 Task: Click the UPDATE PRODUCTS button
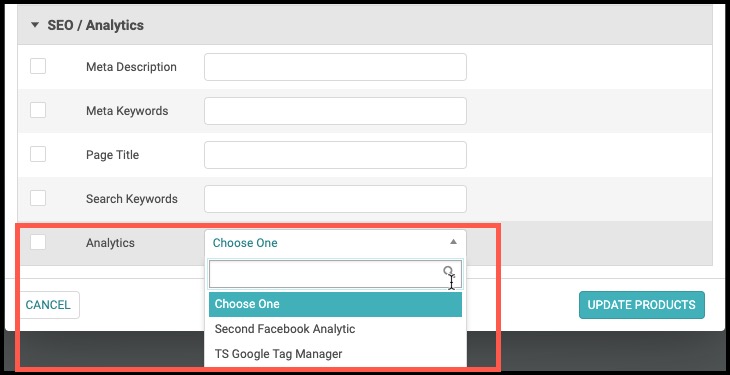pyautogui.click(x=642, y=305)
